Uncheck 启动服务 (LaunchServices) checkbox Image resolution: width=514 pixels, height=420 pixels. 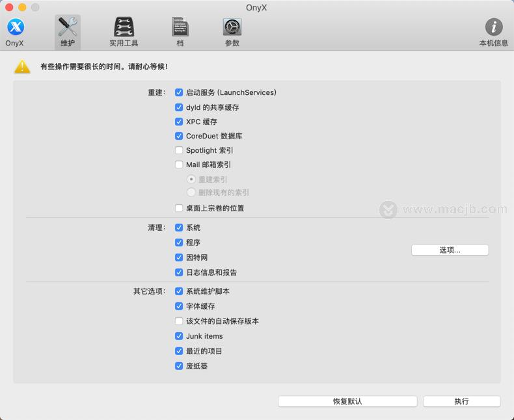pyautogui.click(x=179, y=92)
